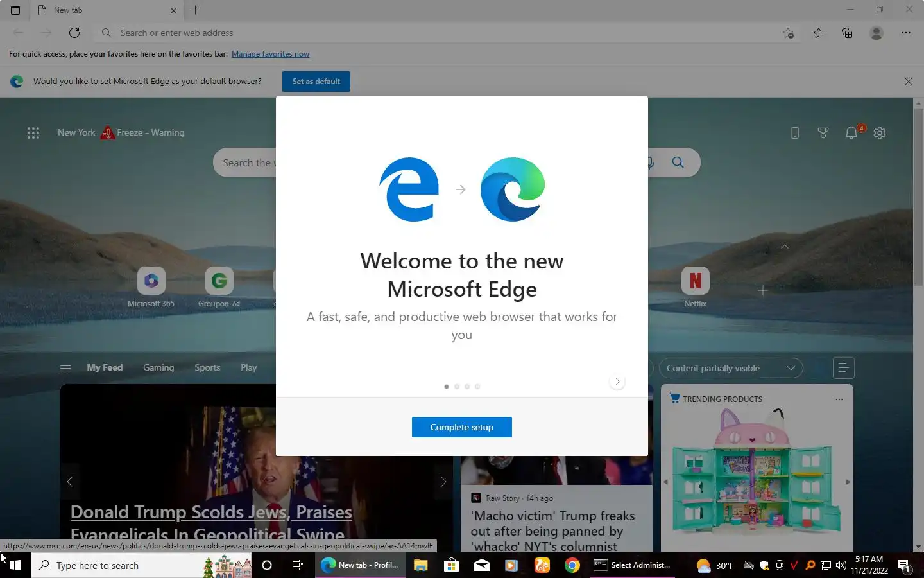Open the Action Center notifications icon
The image size is (924, 578).
tap(903, 565)
